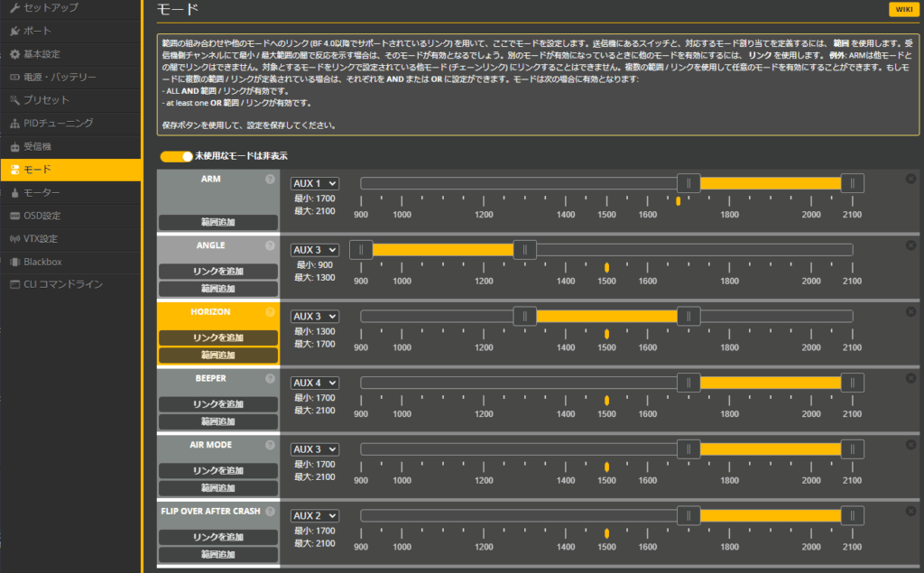The width and height of the screenshot is (924, 573).
Task: Remove the ARM range with its delete icon
Action: 910,179
